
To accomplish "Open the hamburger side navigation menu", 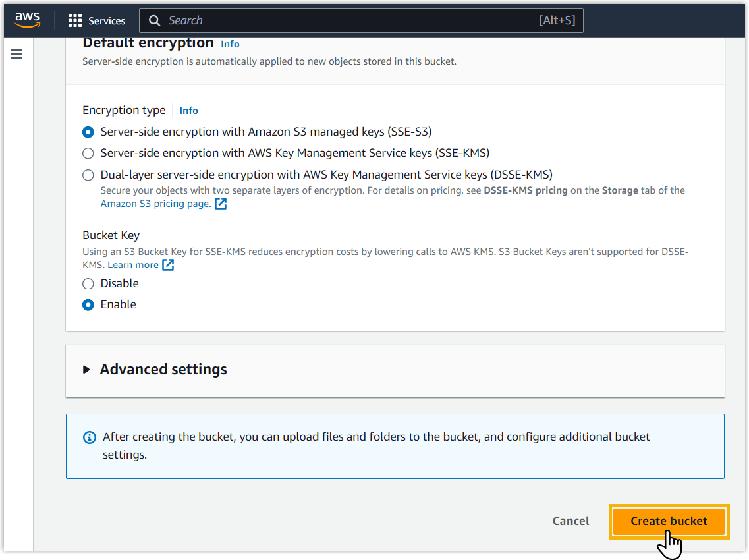I will tap(16, 54).
